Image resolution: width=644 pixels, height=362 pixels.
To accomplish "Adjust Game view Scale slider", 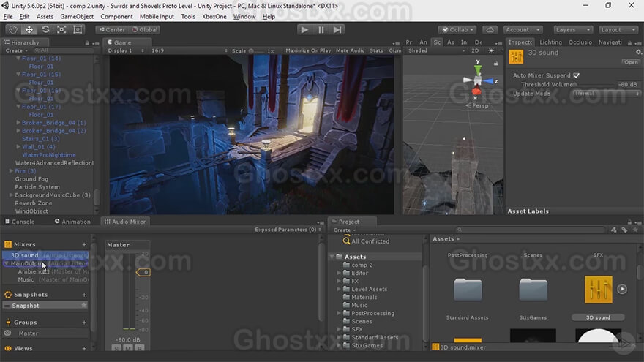I will [x=257, y=51].
